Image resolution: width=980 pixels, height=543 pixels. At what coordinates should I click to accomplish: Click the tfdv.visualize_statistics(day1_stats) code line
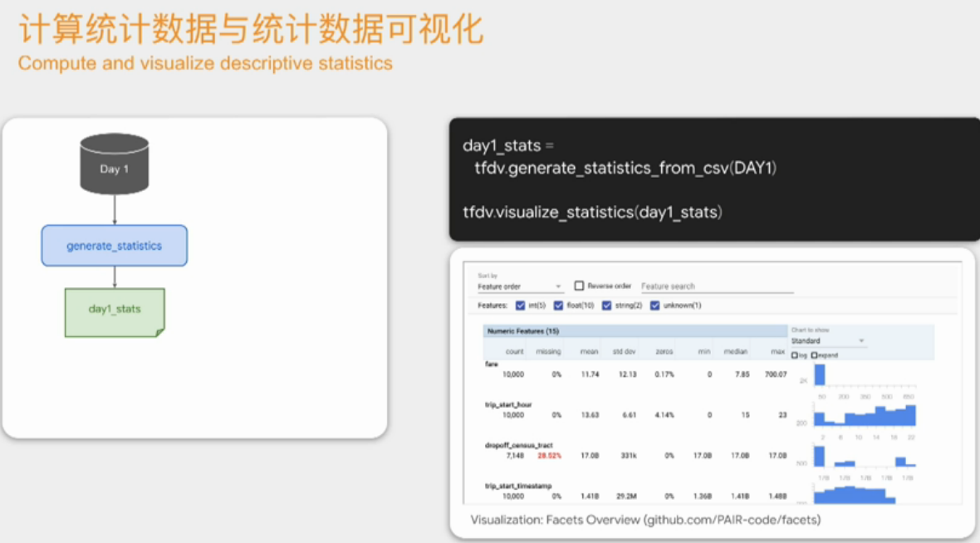pyautogui.click(x=592, y=213)
